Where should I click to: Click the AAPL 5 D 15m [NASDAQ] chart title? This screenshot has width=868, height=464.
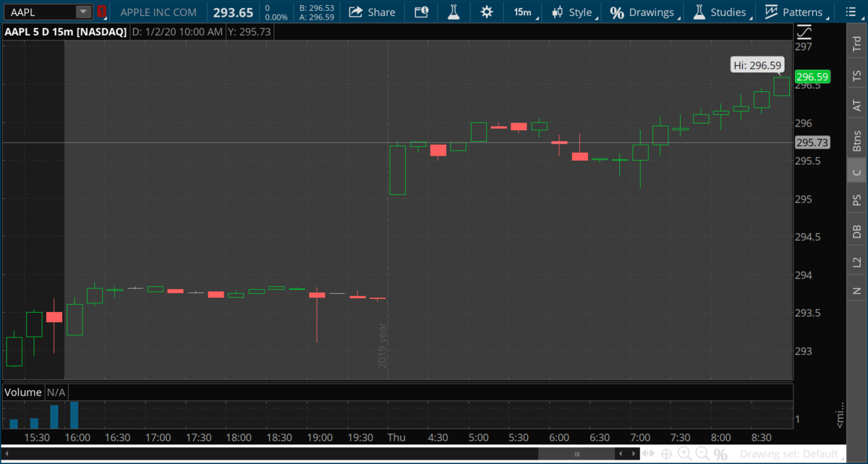coord(65,32)
